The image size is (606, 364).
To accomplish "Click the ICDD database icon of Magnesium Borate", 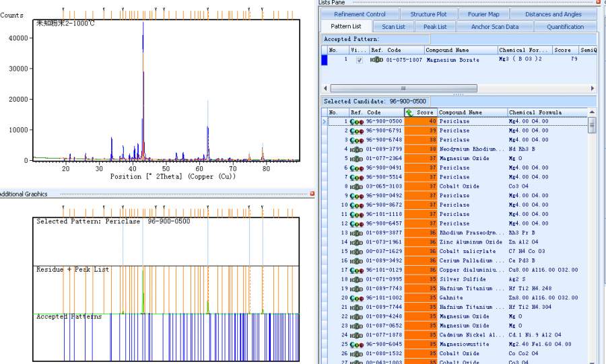I will (376, 60).
